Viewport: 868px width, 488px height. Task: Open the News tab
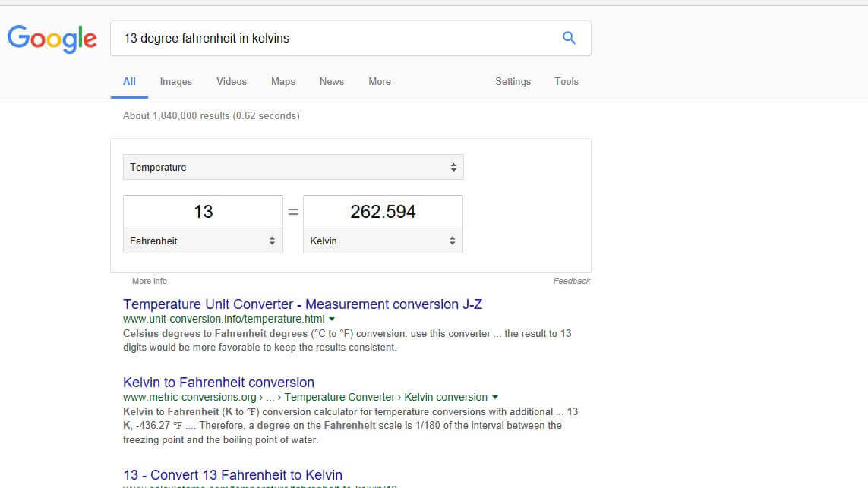point(331,81)
